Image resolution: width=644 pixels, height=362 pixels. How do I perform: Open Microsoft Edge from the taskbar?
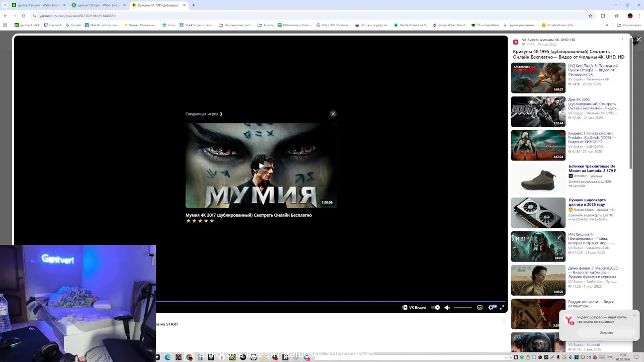(x=168, y=357)
